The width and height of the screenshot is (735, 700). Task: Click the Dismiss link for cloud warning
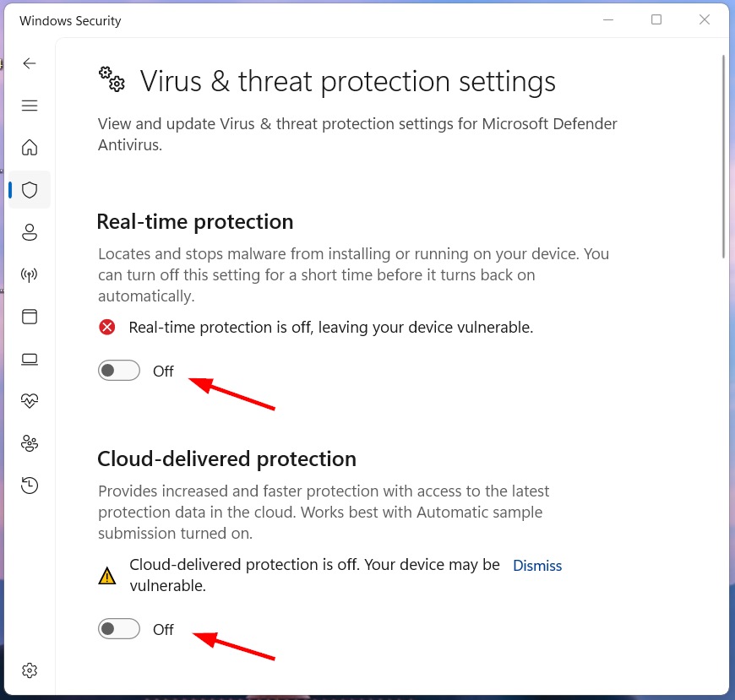(x=537, y=566)
